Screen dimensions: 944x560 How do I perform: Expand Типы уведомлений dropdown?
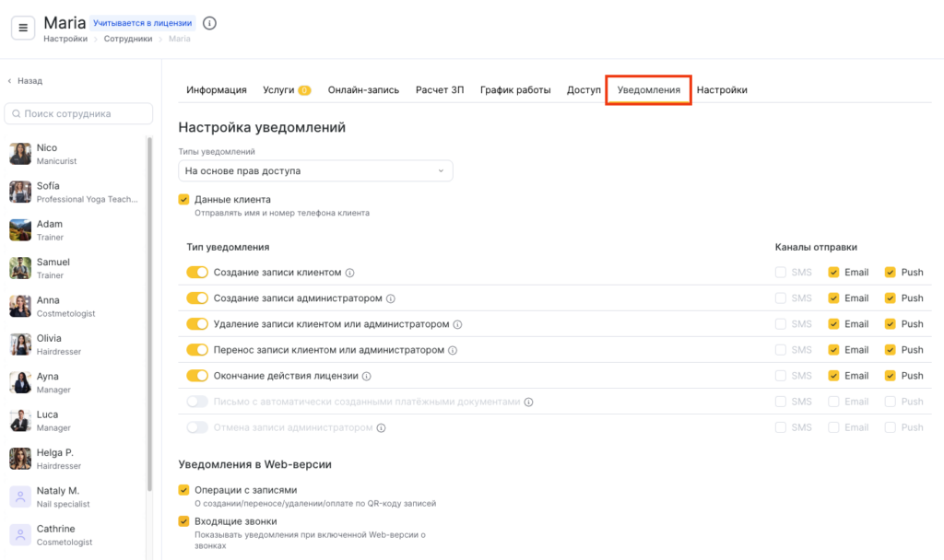pyautogui.click(x=315, y=170)
